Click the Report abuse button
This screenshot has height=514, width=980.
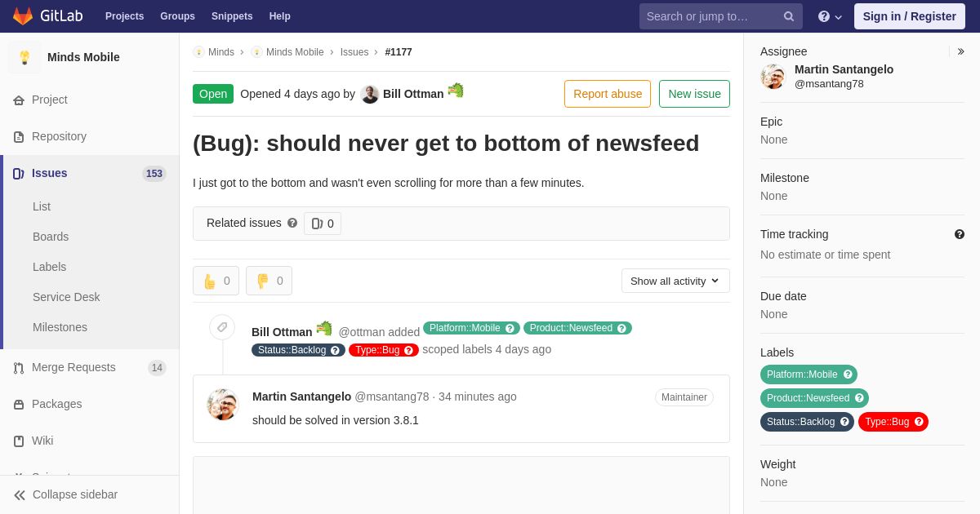pos(608,94)
